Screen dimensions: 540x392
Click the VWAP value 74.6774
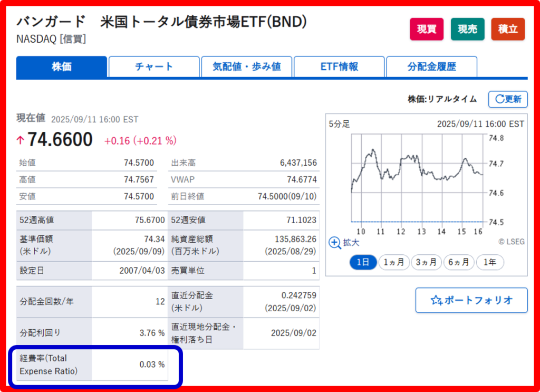coord(302,179)
